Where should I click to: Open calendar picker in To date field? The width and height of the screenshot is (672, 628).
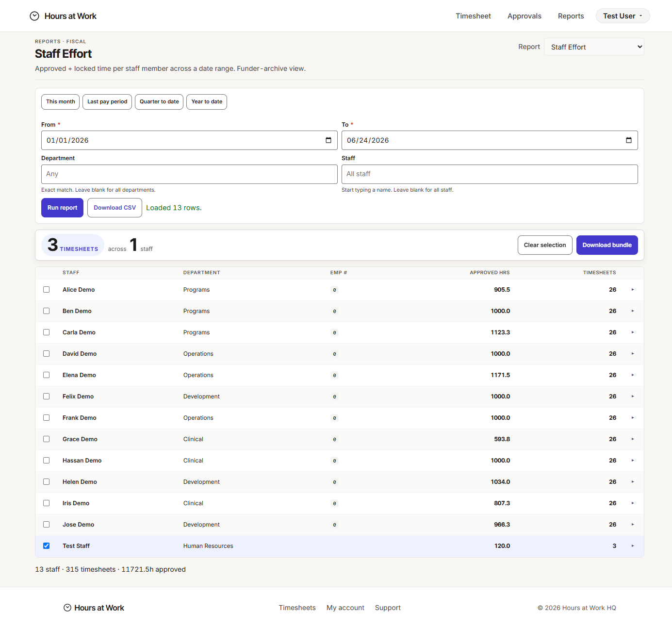click(x=629, y=140)
